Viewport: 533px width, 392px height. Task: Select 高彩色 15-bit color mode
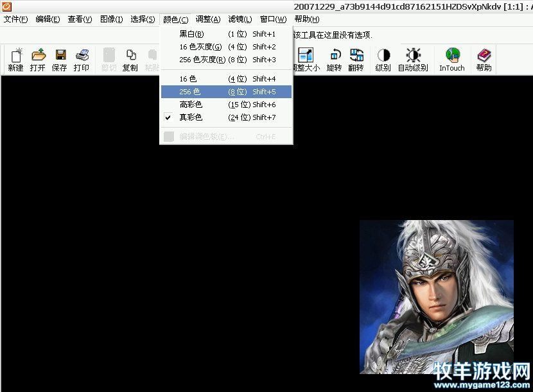coord(227,105)
